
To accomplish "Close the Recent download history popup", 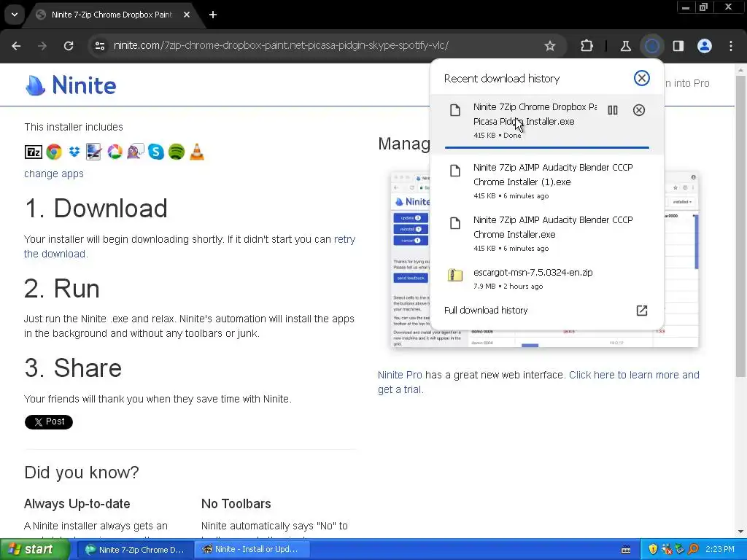I will pyautogui.click(x=642, y=78).
